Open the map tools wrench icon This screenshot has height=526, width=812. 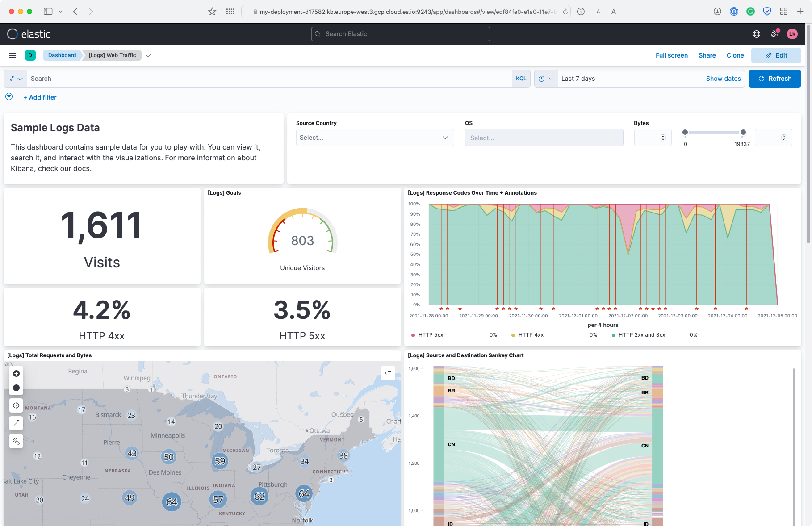(x=16, y=441)
